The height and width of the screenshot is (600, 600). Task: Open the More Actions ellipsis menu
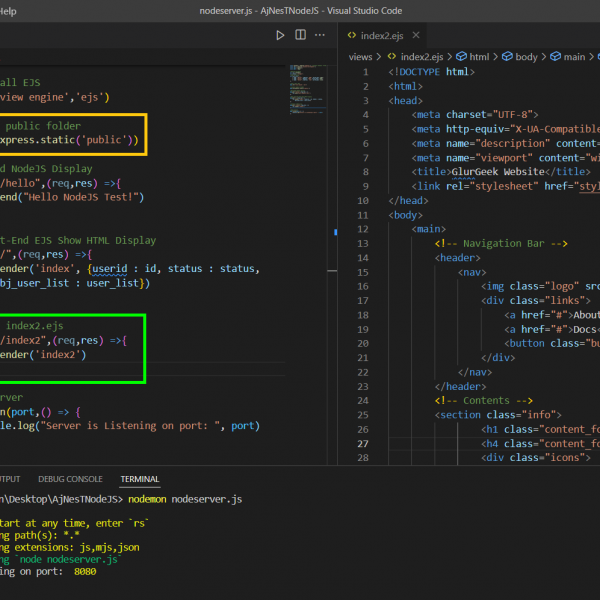[x=321, y=35]
